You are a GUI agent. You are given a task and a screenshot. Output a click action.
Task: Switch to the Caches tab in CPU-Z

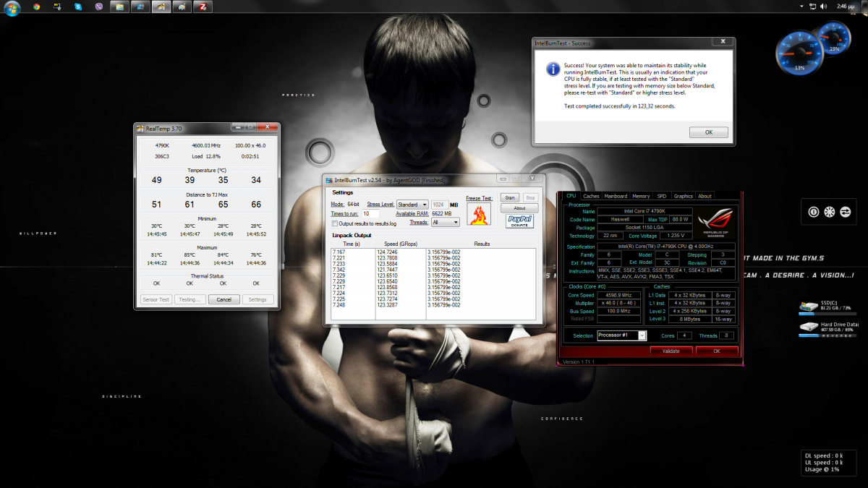[x=591, y=196]
